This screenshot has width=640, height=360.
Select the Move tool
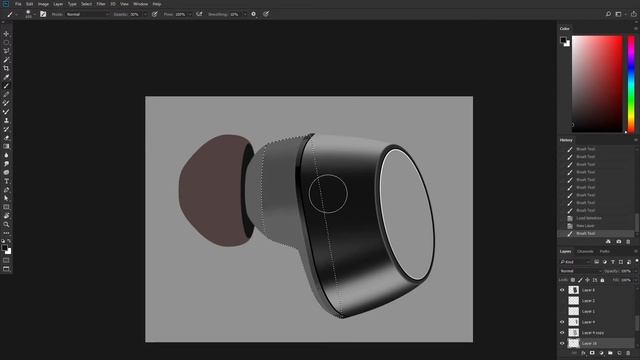6,34
